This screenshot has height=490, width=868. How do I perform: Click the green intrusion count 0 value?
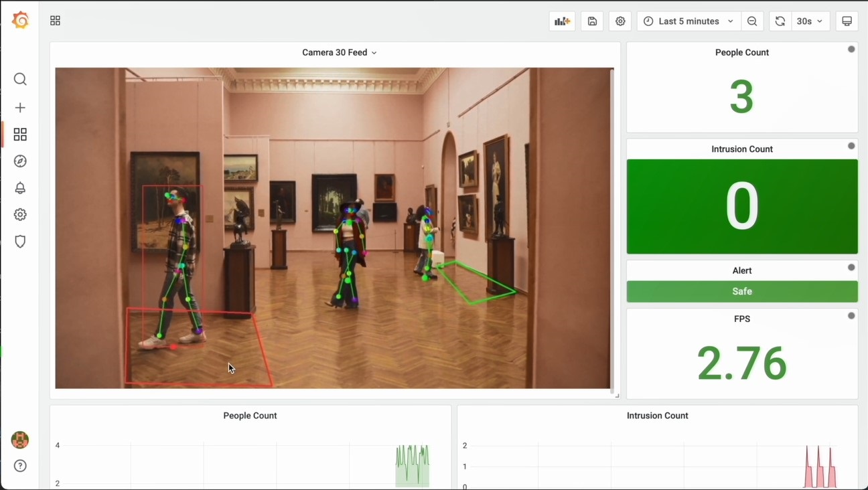click(742, 206)
